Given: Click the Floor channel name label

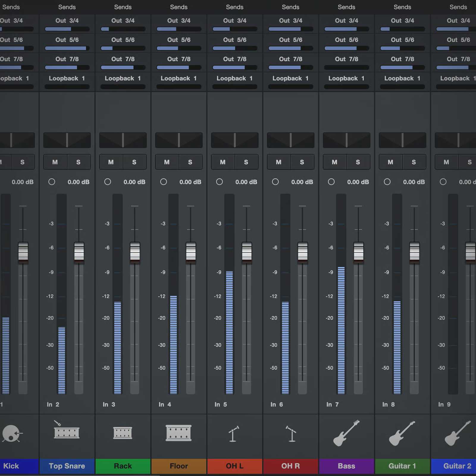Looking at the screenshot, I should coord(179,466).
